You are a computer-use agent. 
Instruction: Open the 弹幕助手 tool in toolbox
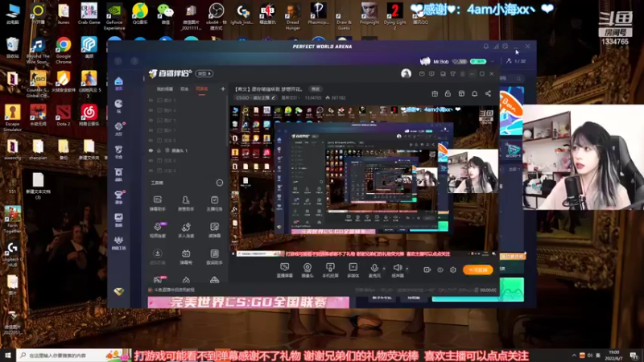(157, 204)
